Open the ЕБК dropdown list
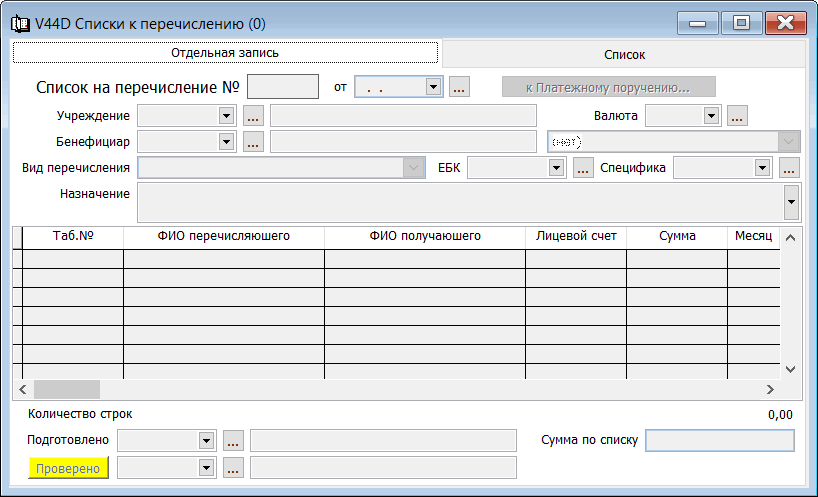The width and height of the screenshot is (818, 497). [557, 168]
